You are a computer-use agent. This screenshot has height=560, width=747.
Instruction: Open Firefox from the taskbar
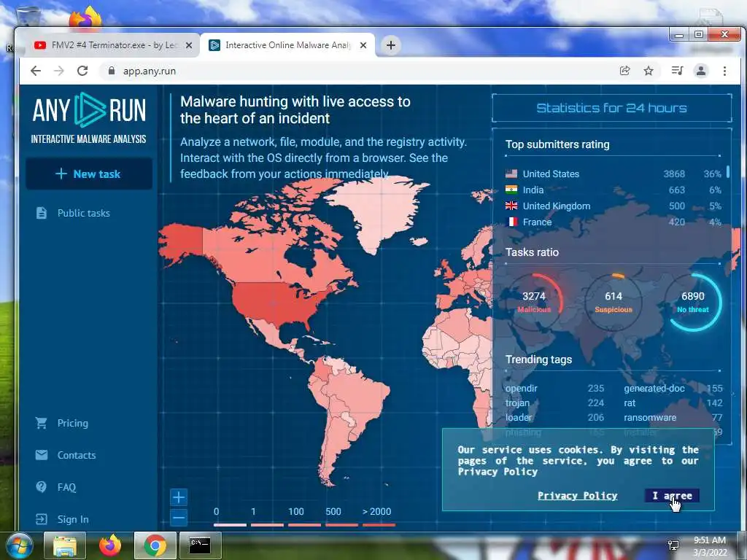click(x=109, y=545)
